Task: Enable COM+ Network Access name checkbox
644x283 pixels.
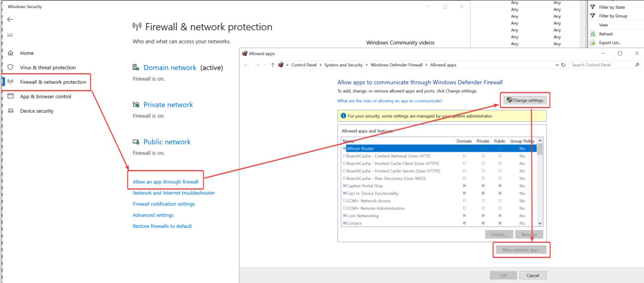Action: point(344,201)
